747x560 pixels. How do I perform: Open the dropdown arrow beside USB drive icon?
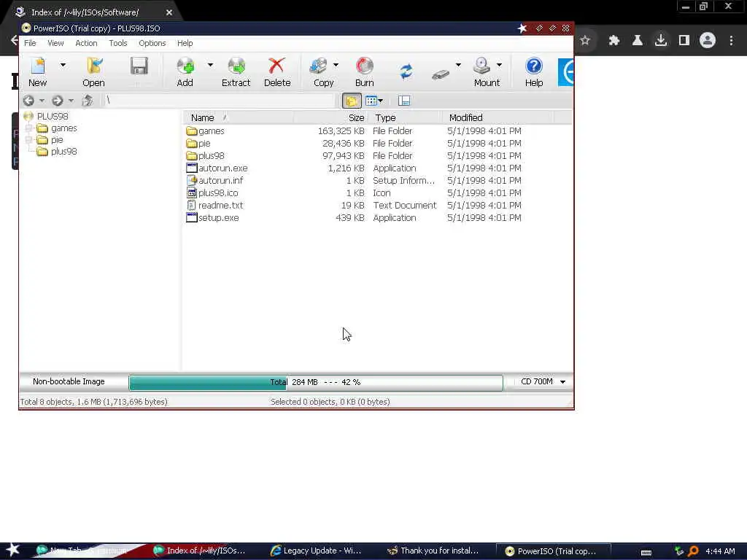click(x=458, y=65)
